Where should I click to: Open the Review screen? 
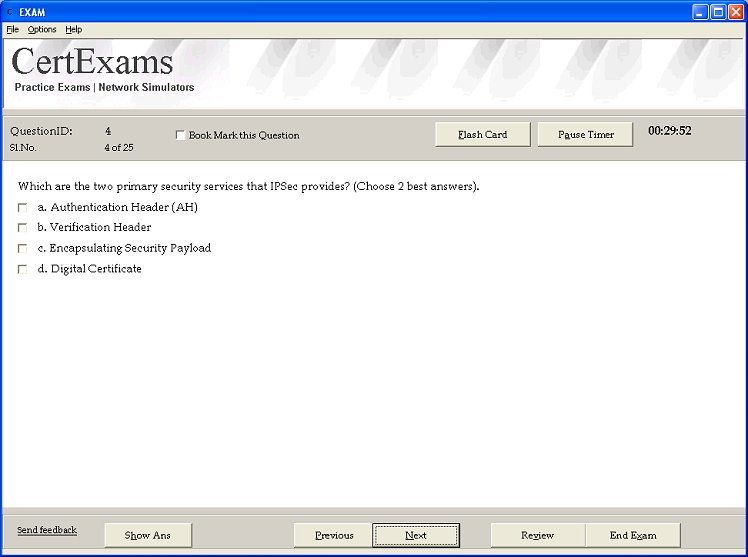point(538,535)
